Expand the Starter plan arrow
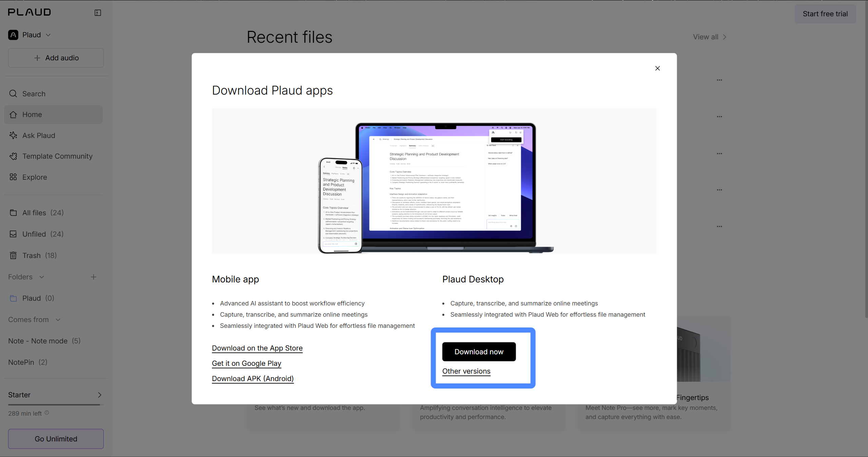 100,395
